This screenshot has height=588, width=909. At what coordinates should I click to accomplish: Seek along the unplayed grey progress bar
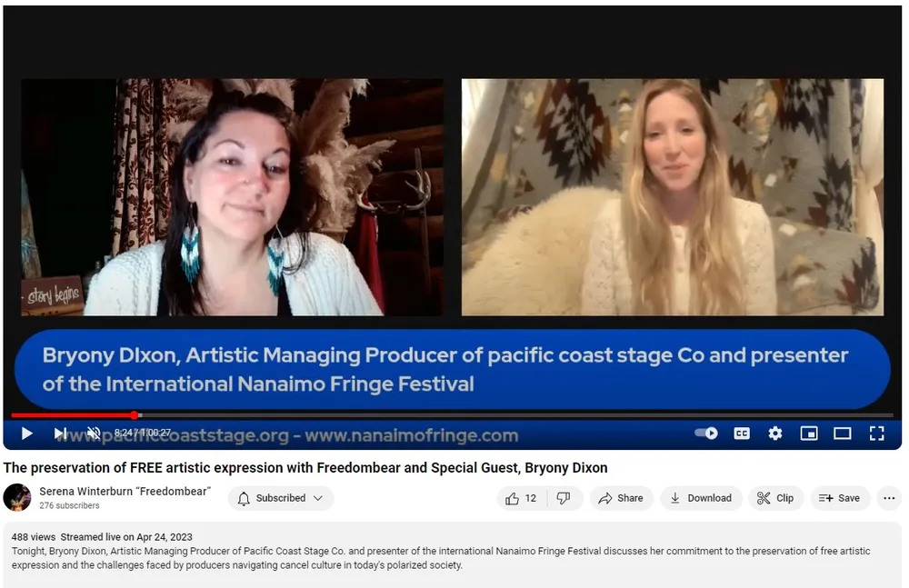pyautogui.click(x=516, y=415)
